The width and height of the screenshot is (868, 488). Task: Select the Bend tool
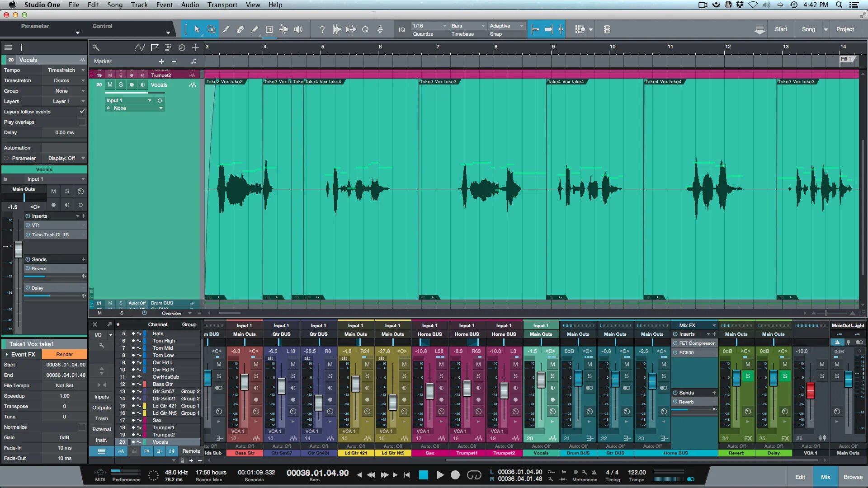tap(283, 30)
